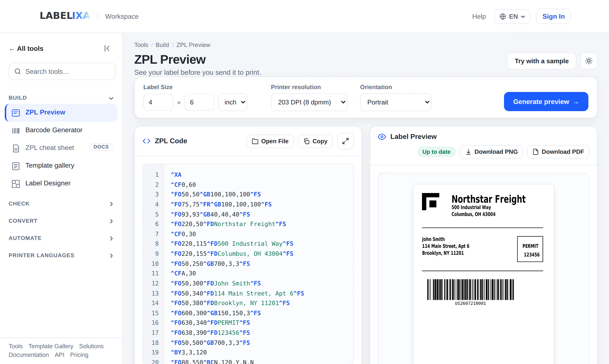Image resolution: width=609 pixels, height=364 pixels.
Task: Click the ZPL Code brackets icon
Action: [x=146, y=141]
